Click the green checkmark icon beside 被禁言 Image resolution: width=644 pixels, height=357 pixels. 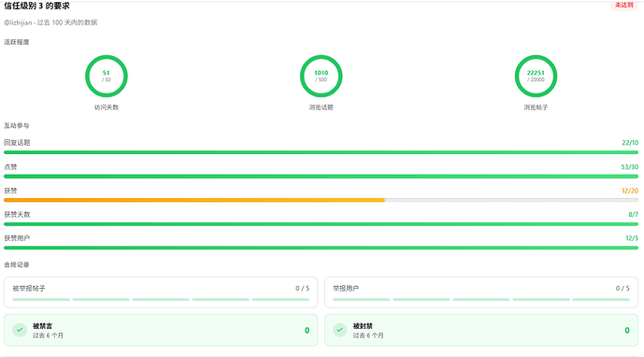(x=20, y=330)
